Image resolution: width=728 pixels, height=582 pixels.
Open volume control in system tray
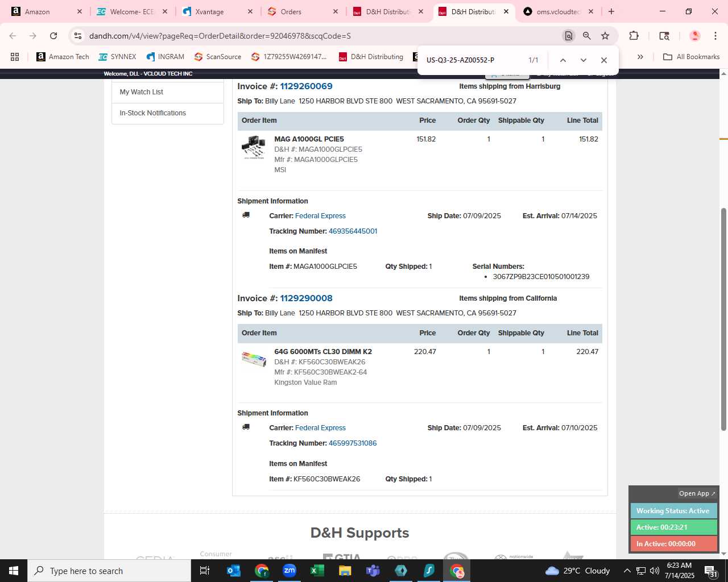(655, 571)
